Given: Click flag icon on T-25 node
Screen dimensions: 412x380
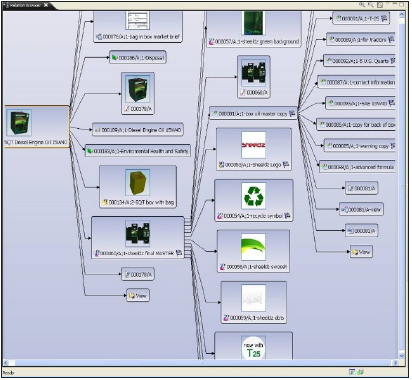Looking at the screenshot, I should click(x=384, y=18).
